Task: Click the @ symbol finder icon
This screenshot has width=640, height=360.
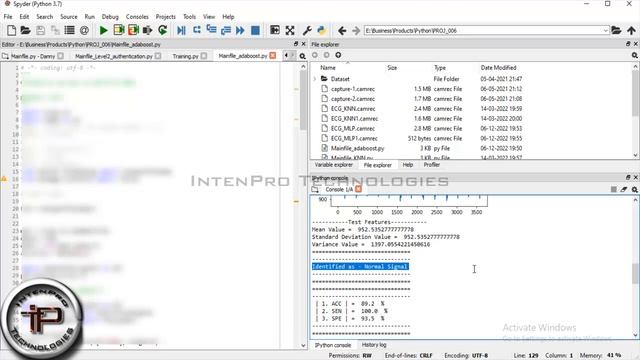Action: [x=84, y=30]
